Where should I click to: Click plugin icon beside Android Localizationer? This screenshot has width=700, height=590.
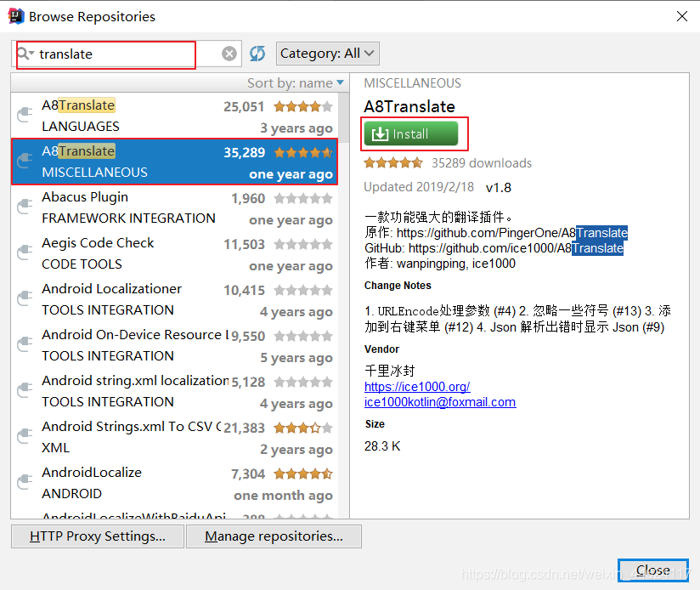25,298
